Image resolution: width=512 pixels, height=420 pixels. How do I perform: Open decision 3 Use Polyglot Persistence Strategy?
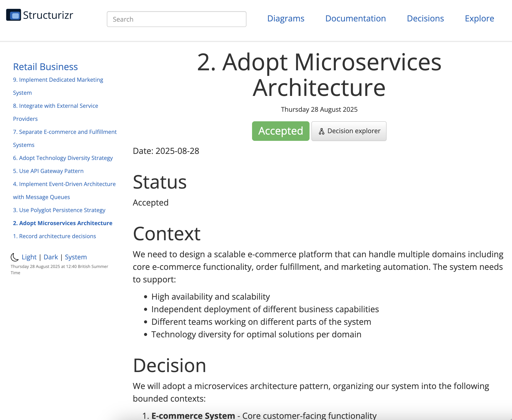(59, 210)
